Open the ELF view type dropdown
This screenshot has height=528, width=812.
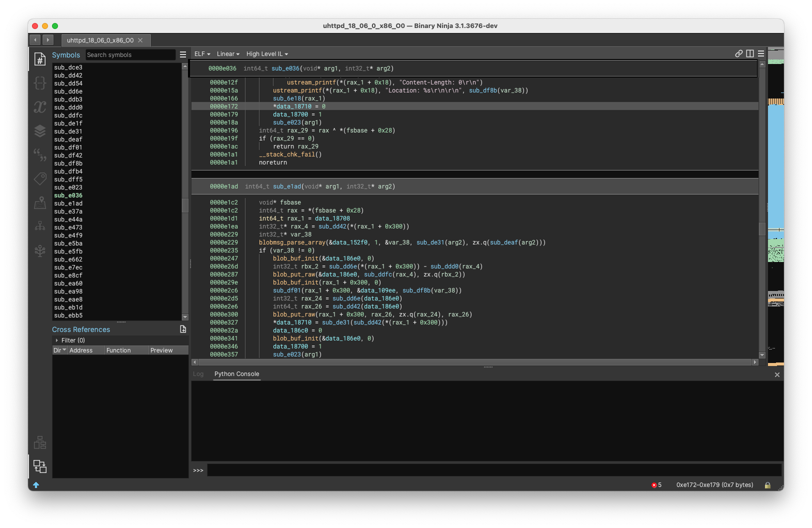pos(201,53)
